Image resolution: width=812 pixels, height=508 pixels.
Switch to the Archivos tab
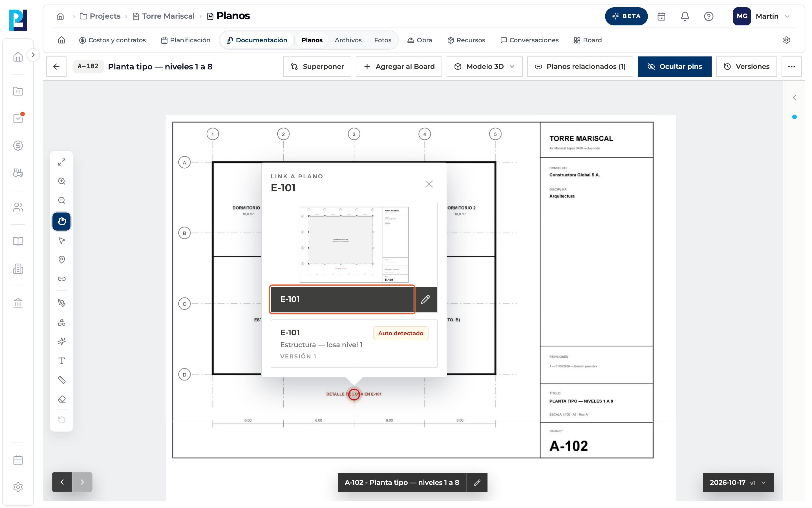(x=348, y=40)
